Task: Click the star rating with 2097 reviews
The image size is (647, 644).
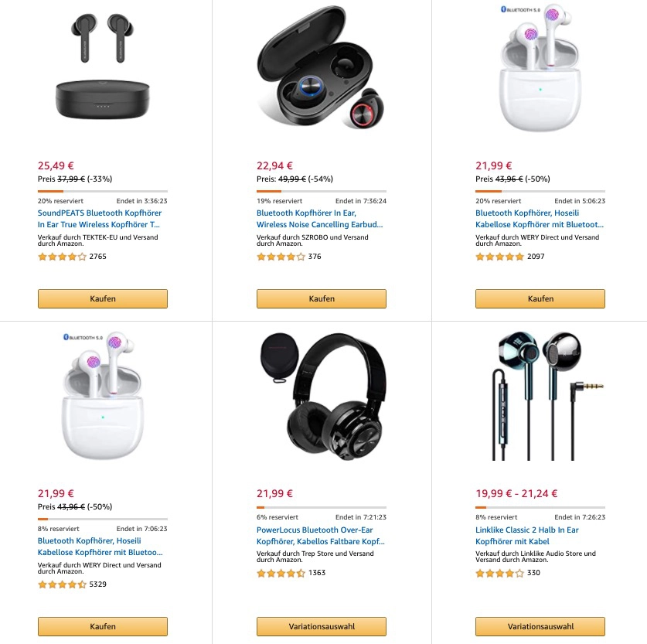Action: coord(499,257)
